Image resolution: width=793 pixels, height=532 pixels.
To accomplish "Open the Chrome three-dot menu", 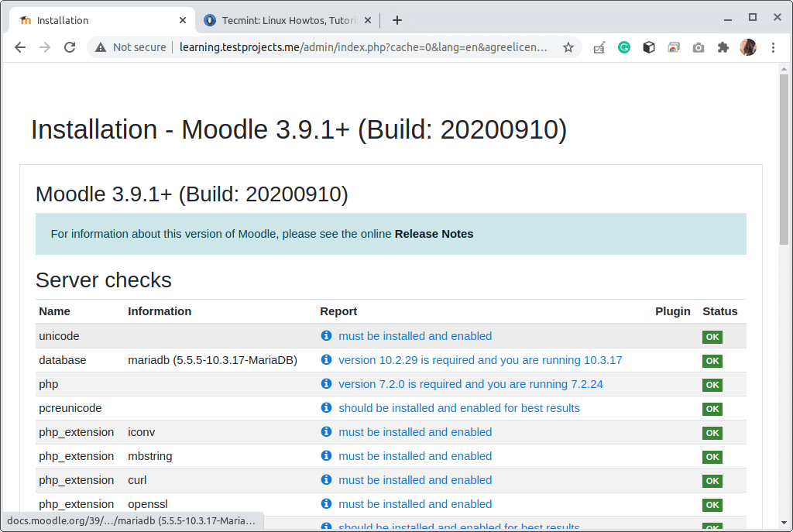I will (774, 47).
